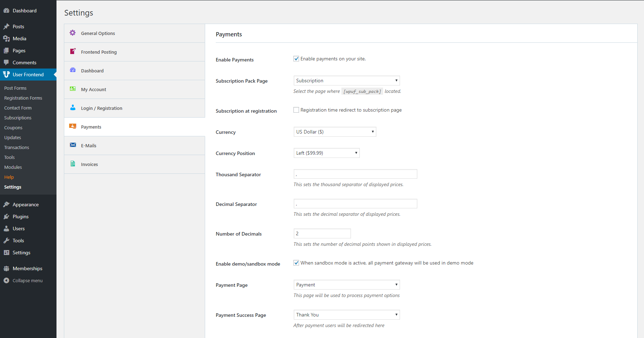
Task: Click the Invoices document icon
Action: 73,164
